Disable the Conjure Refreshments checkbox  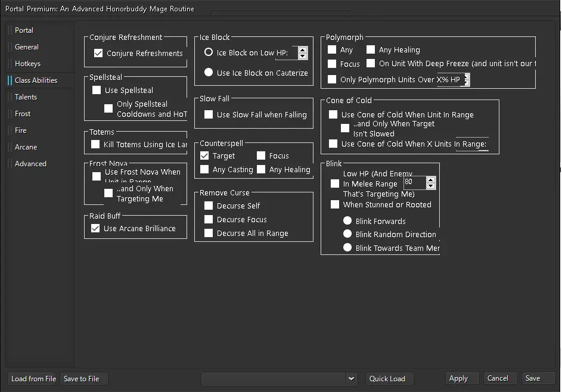98,53
